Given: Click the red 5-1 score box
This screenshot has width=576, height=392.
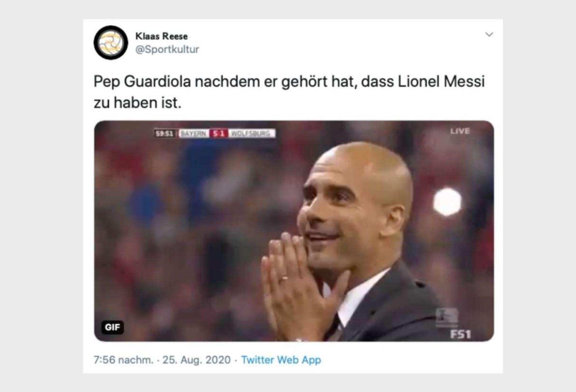Looking at the screenshot, I should [x=218, y=133].
